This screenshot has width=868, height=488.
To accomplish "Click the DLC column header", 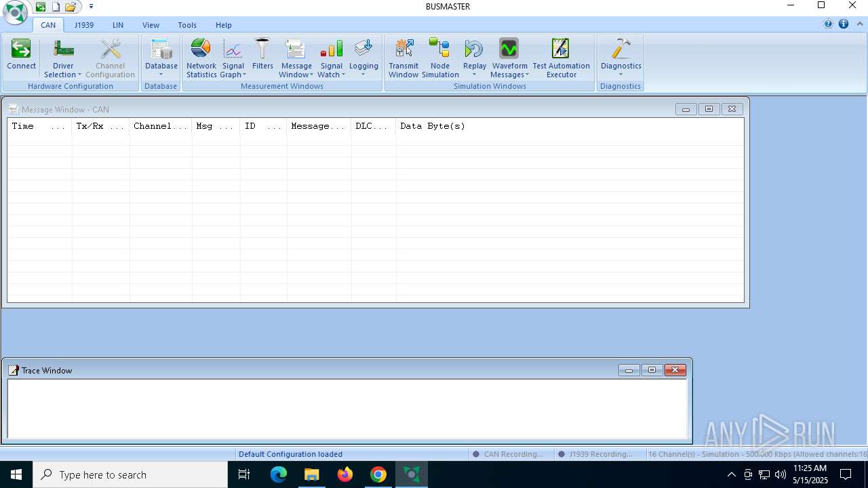I will (x=374, y=126).
